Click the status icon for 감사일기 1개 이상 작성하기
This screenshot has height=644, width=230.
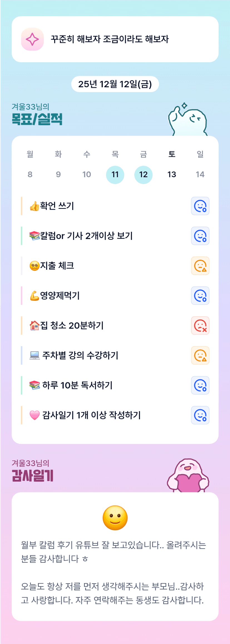pyautogui.click(x=200, y=415)
